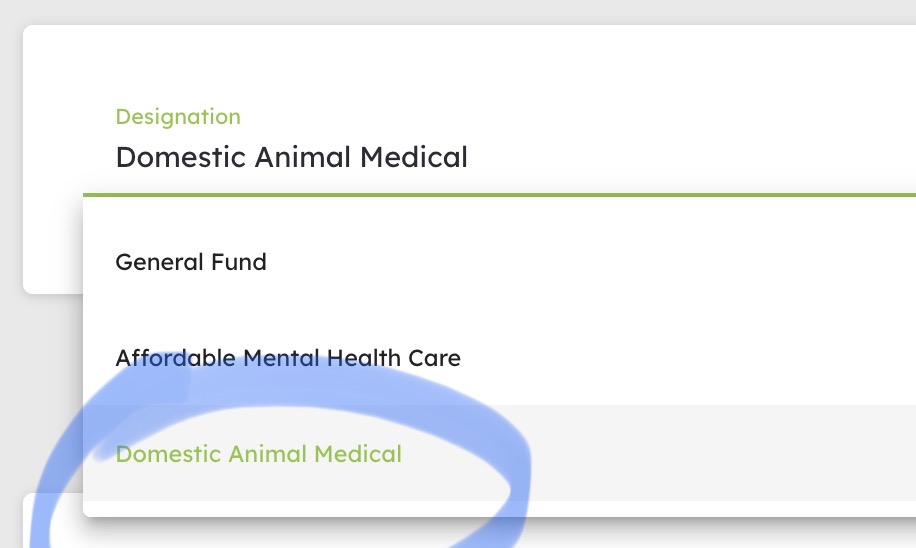Keep Domestic Animal Medical as the designation
Screen dimensions: 916x548
pos(499,453)
